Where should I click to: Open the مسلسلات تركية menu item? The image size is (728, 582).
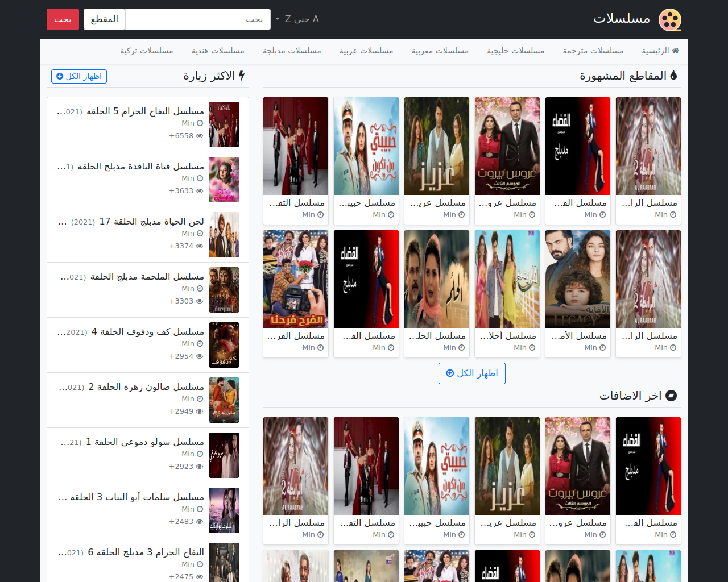tap(147, 51)
